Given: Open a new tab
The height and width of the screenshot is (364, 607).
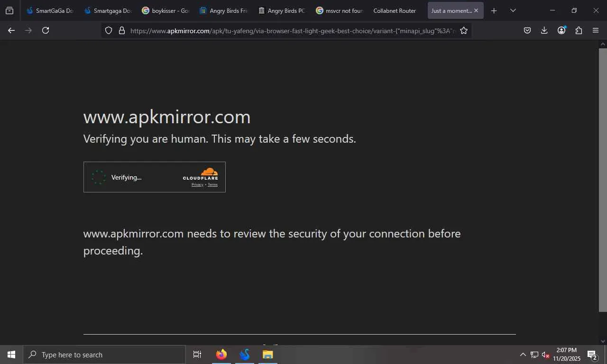Looking at the screenshot, I should click(x=494, y=10).
